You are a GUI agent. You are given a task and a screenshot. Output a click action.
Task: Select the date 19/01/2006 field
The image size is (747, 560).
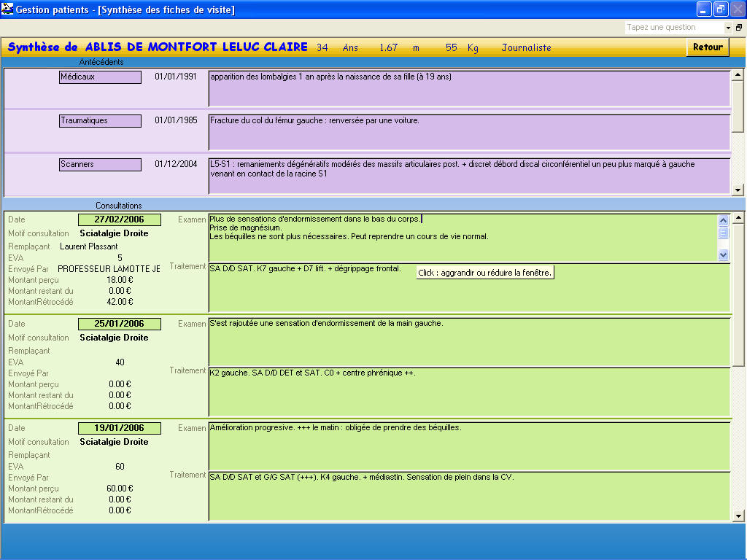click(x=120, y=428)
